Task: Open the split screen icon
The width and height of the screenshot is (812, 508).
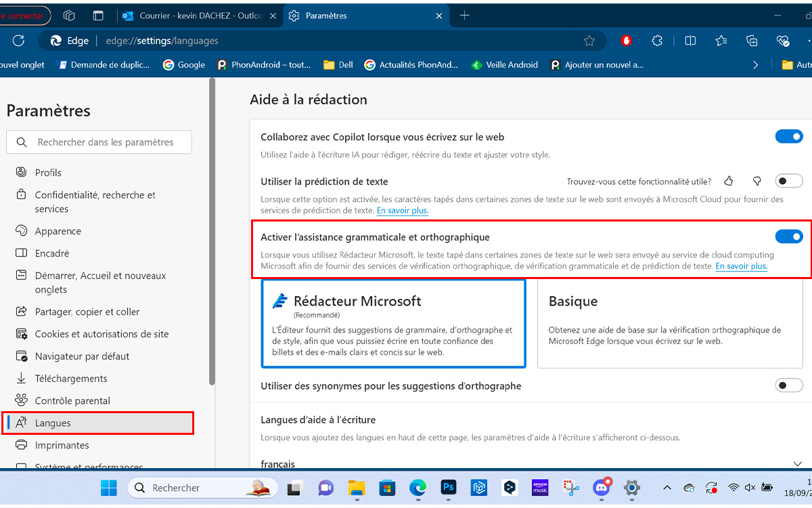Action: click(690, 41)
